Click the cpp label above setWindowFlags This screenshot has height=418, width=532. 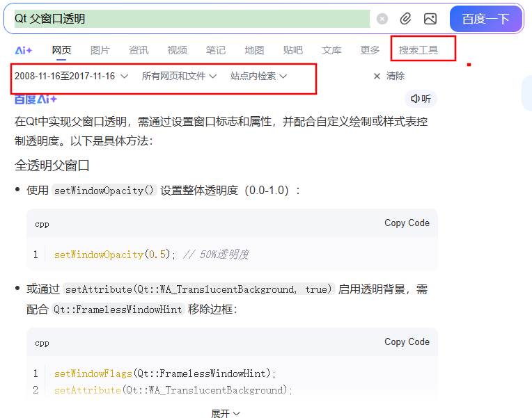(x=42, y=343)
